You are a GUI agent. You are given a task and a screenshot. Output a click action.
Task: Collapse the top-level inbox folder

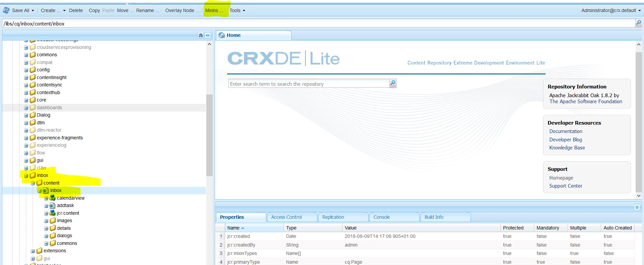26,176
